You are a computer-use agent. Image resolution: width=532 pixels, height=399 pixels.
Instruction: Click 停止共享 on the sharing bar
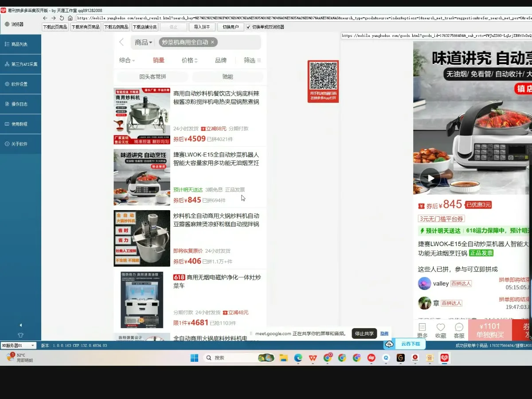364,334
